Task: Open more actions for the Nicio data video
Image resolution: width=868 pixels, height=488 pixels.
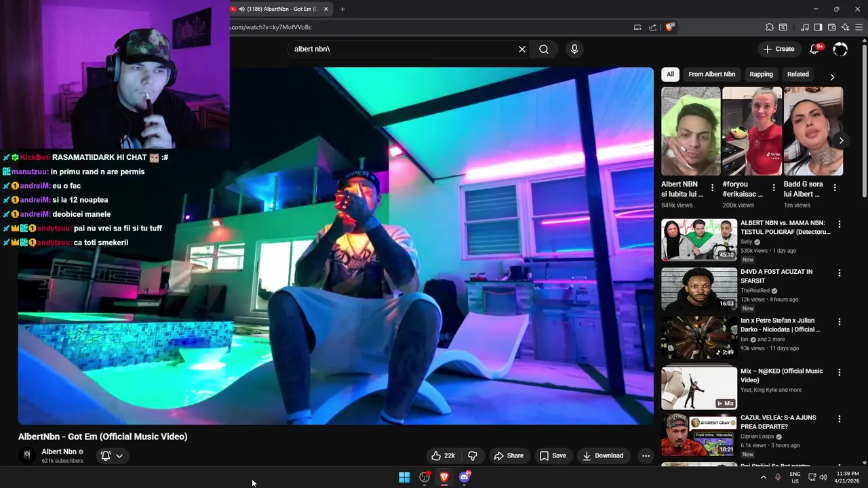Action: [x=840, y=322]
